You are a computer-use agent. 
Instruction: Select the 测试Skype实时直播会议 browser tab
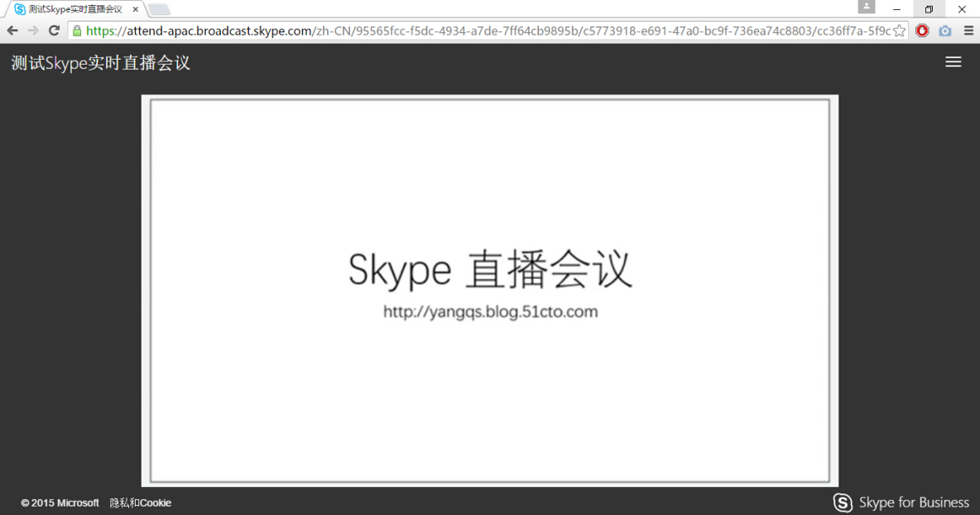pos(75,9)
